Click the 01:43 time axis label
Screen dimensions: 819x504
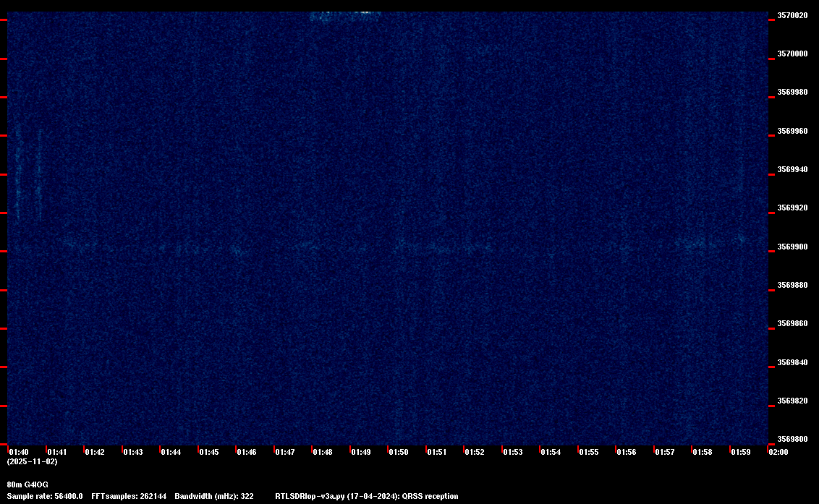click(132, 452)
